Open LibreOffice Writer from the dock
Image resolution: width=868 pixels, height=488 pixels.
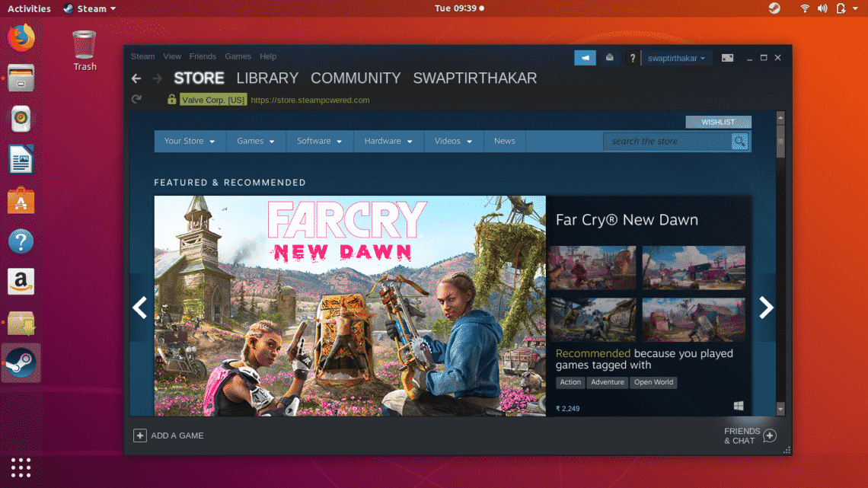click(x=21, y=159)
